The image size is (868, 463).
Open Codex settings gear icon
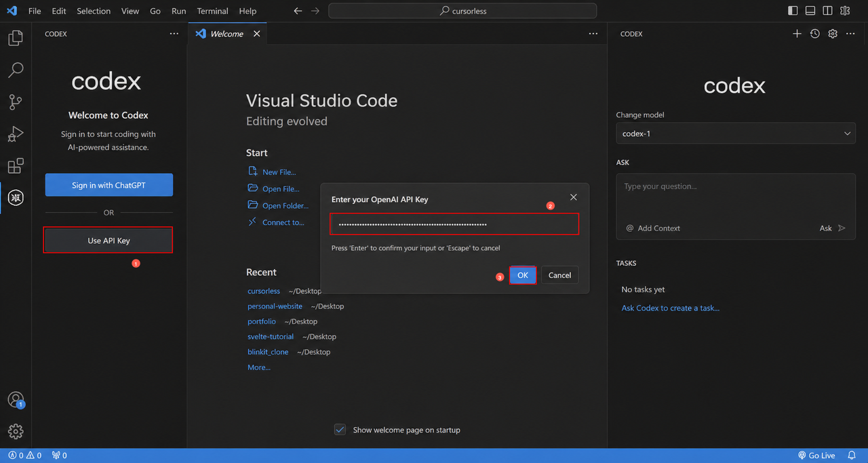click(x=833, y=33)
